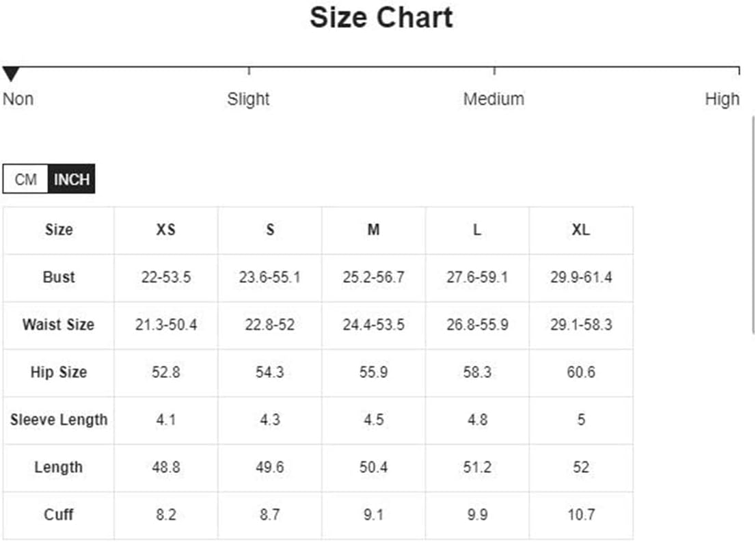This screenshot has width=756, height=542.
Task: Set stretch level to Medium
Action: pyautogui.click(x=494, y=99)
